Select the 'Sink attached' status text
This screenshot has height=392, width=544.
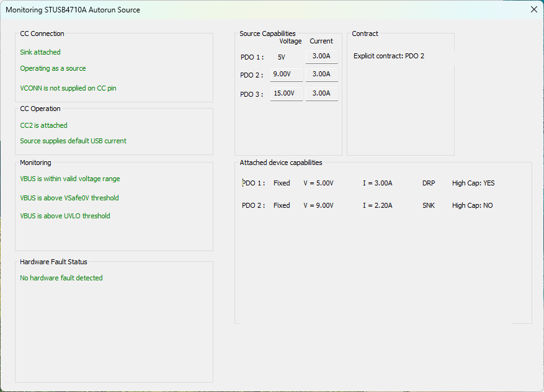tap(40, 52)
